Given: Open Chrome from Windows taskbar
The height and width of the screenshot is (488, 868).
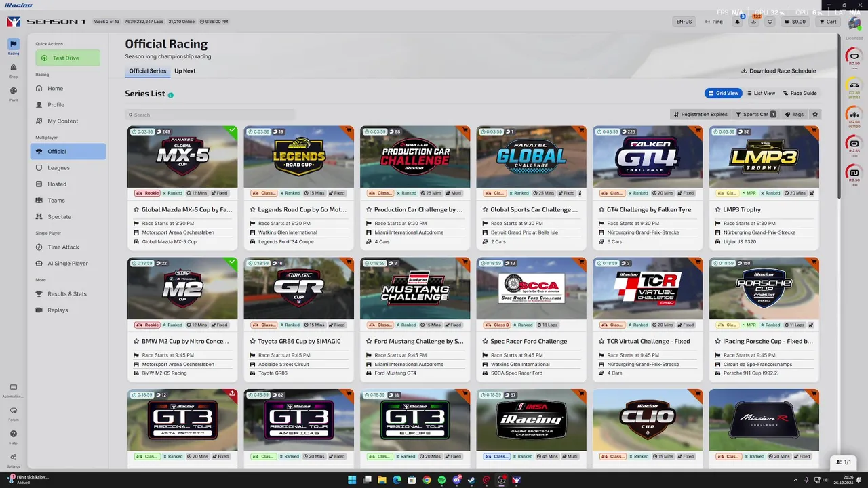Looking at the screenshot, I should click(x=427, y=480).
